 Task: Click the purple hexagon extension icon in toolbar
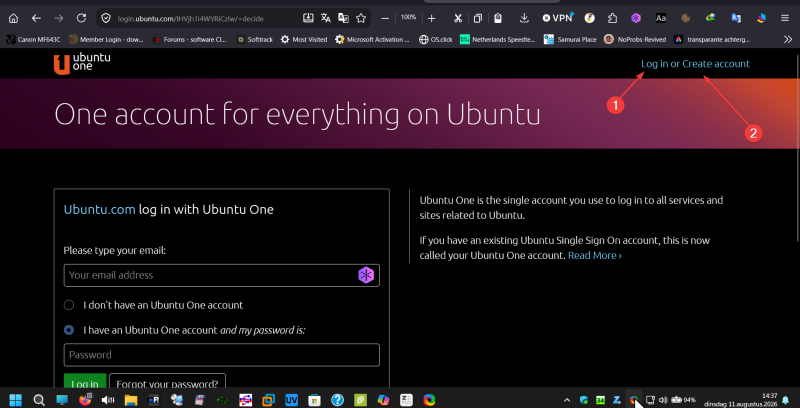click(636, 18)
